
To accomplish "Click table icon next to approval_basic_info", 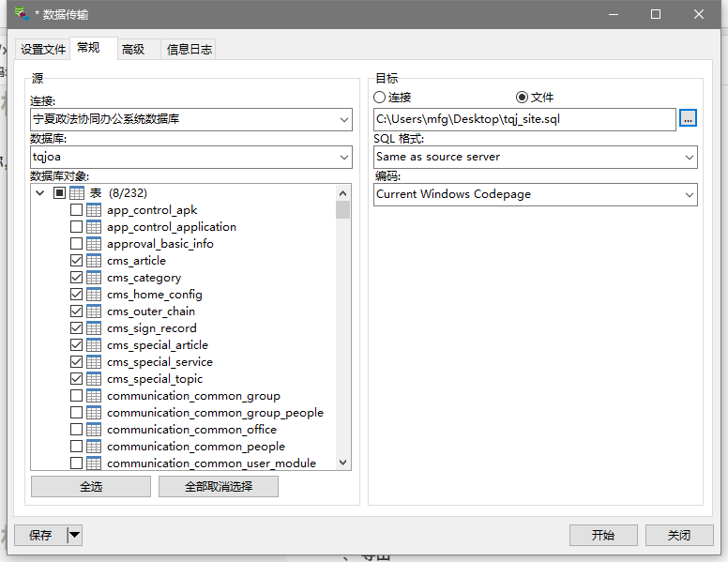I will (x=94, y=243).
